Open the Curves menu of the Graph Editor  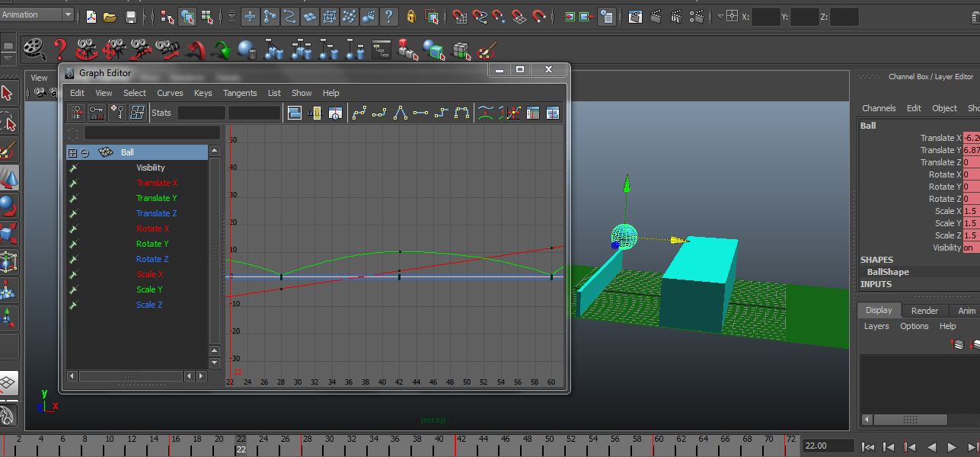(170, 93)
